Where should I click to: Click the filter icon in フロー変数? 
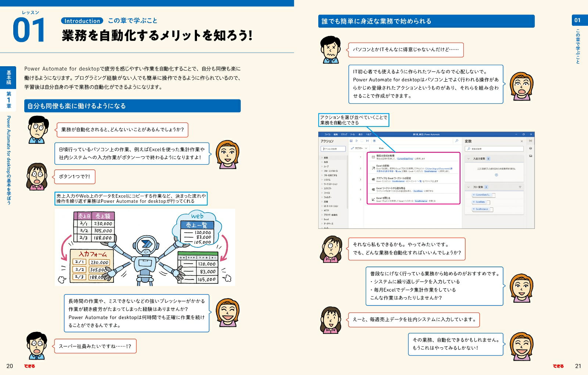point(520,187)
